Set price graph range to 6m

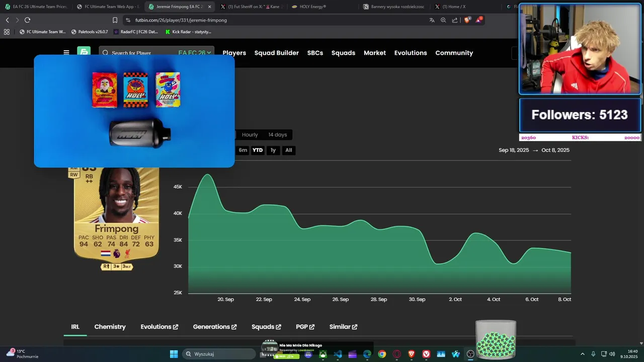(x=243, y=150)
